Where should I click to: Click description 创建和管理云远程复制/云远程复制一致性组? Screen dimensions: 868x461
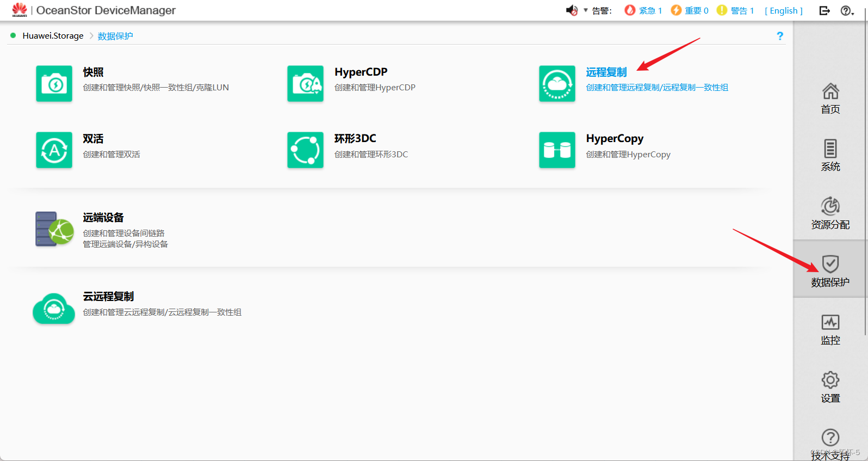162,312
